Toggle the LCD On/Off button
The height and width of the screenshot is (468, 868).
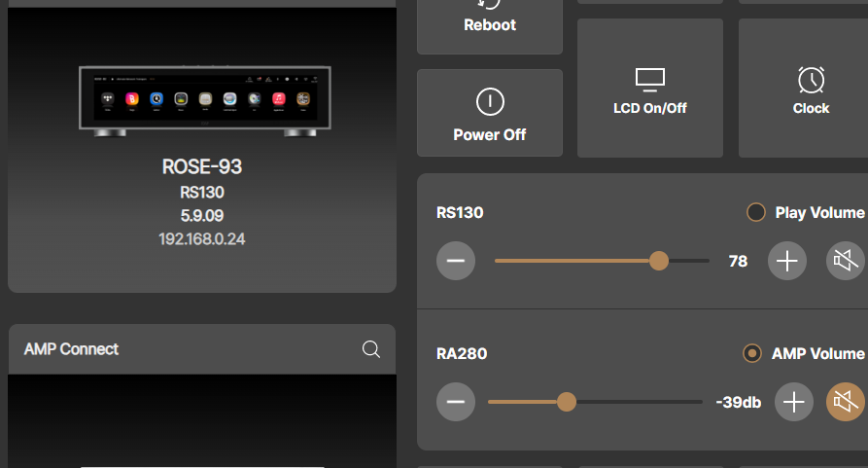(x=649, y=90)
